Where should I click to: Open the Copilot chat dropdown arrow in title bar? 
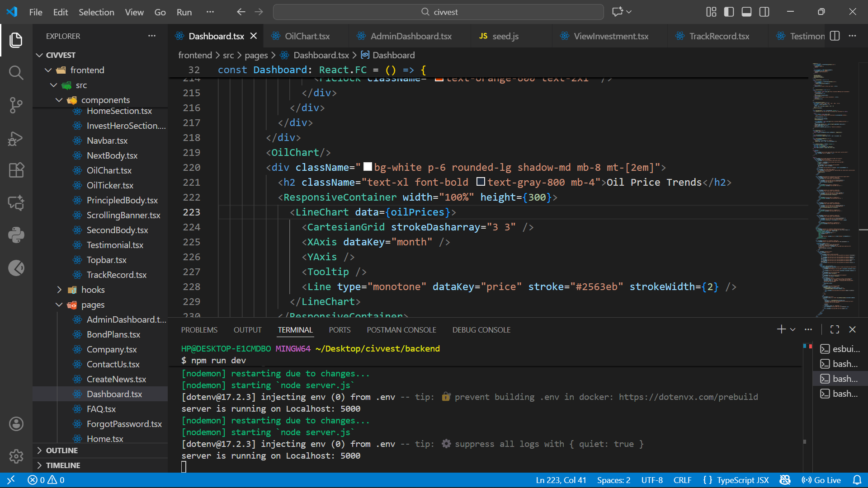coord(629,12)
